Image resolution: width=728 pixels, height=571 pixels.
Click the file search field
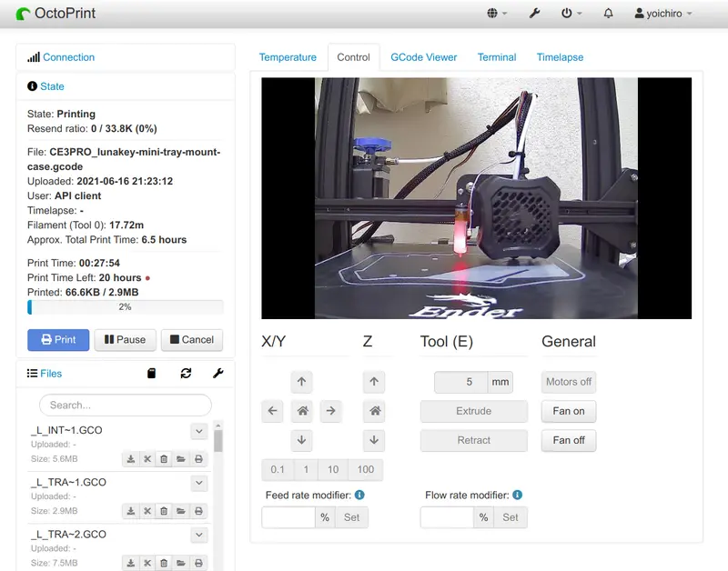click(x=126, y=406)
